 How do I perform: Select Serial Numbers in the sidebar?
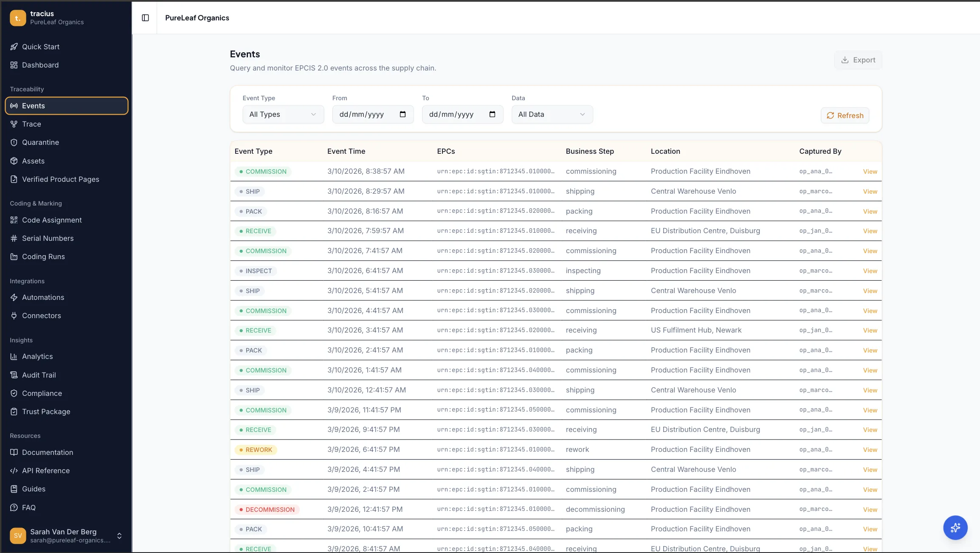coord(48,238)
